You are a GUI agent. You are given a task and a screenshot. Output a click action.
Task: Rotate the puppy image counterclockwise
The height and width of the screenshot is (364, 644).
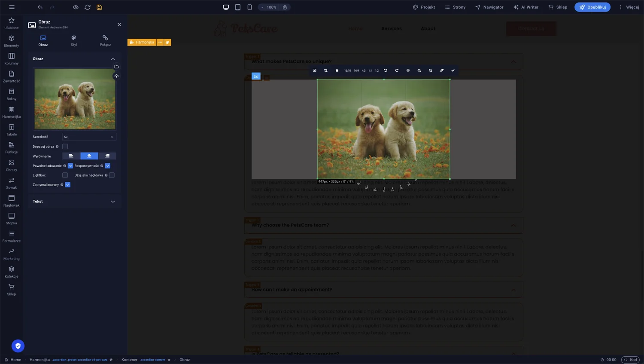point(386,70)
